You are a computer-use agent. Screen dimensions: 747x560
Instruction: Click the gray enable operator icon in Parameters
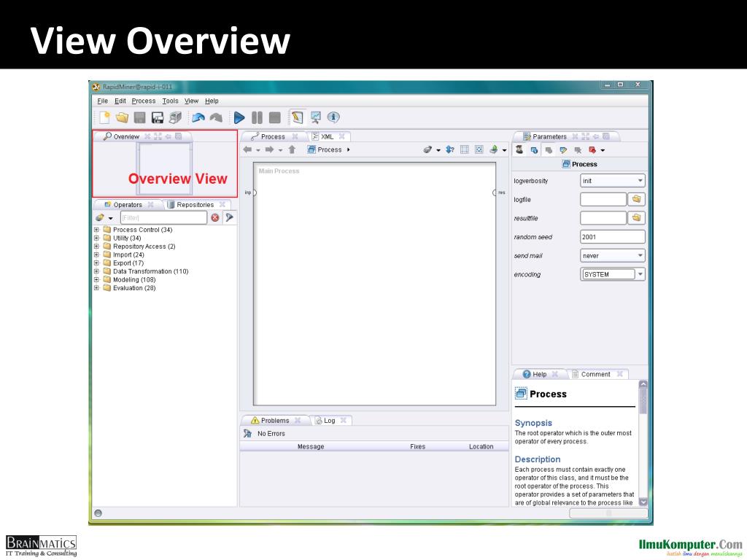[x=549, y=150]
